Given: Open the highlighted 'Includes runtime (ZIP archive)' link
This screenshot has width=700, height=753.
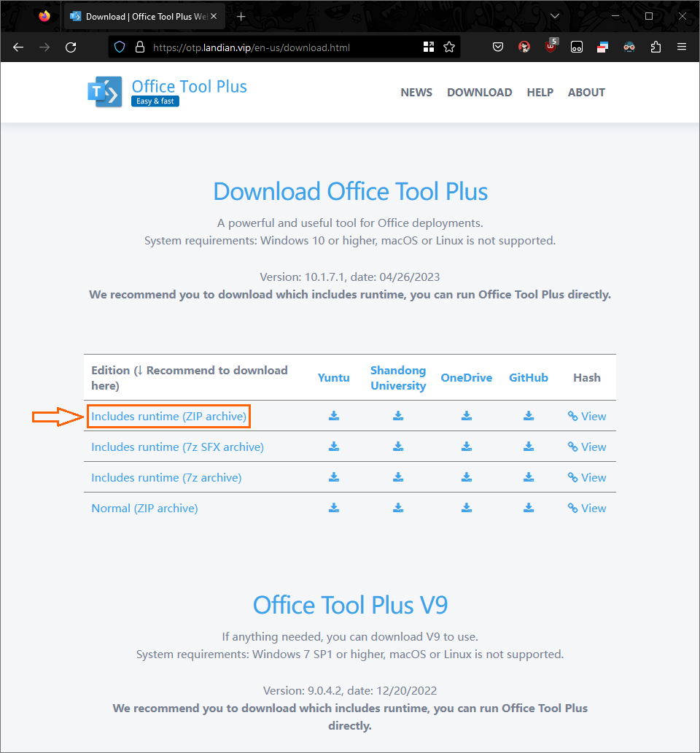Looking at the screenshot, I should point(168,415).
